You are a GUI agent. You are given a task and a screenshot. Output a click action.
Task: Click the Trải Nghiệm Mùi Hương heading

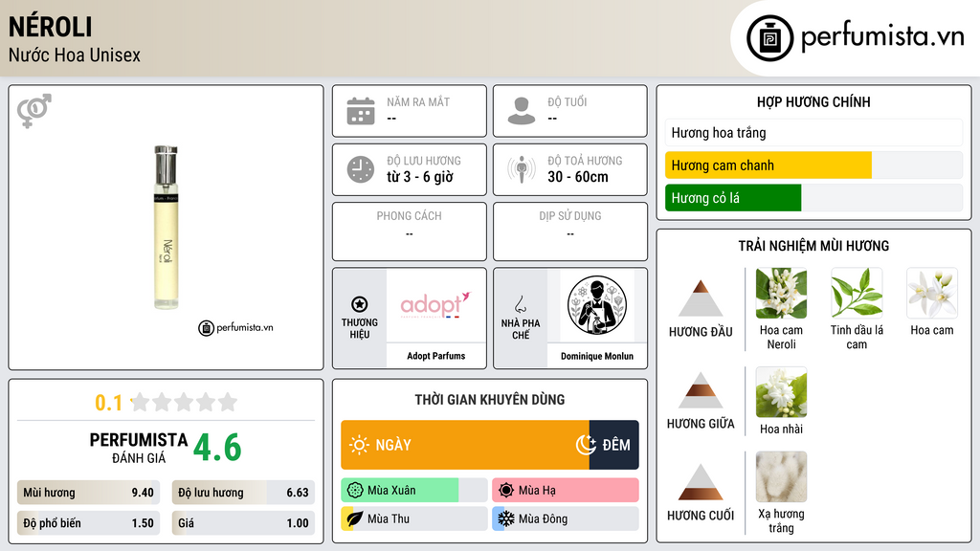point(813,246)
